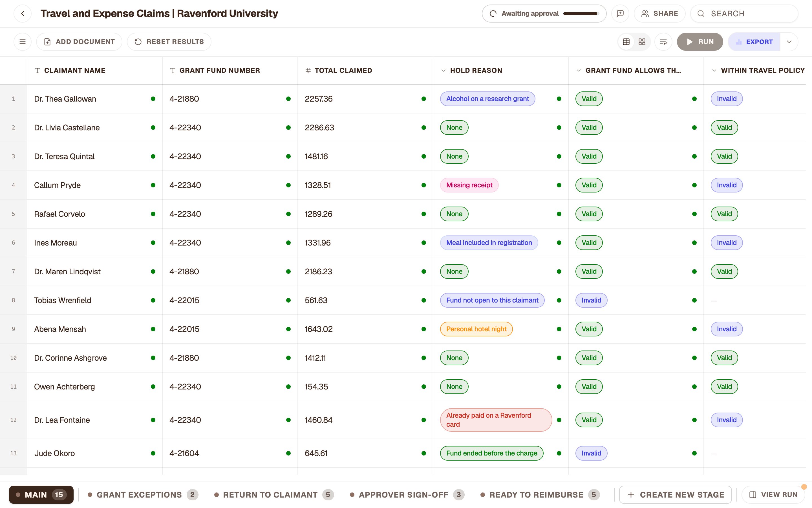Click the Missing receipt tag
Viewport: 812px width, 508px height.
pos(469,185)
